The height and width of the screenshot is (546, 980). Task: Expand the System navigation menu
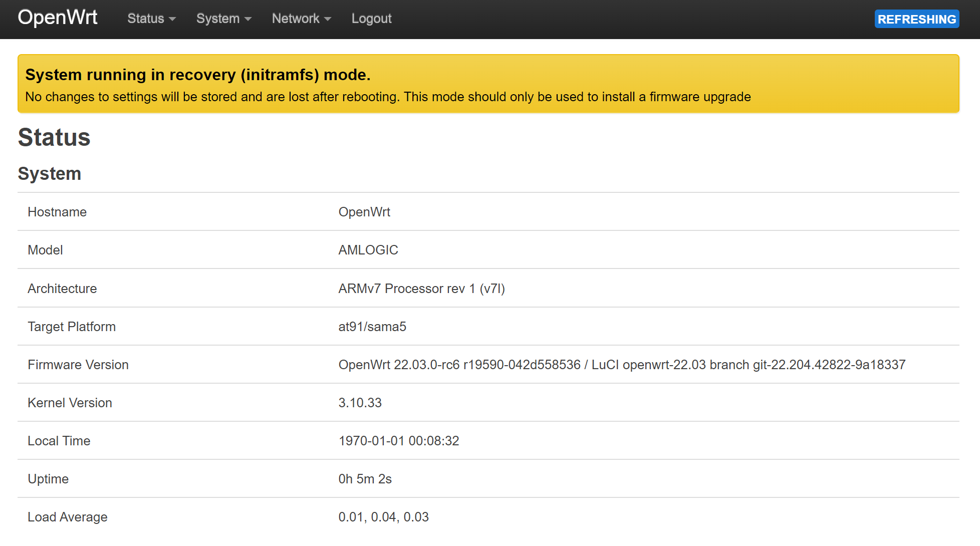pyautogui.click(x=223, y=19)
